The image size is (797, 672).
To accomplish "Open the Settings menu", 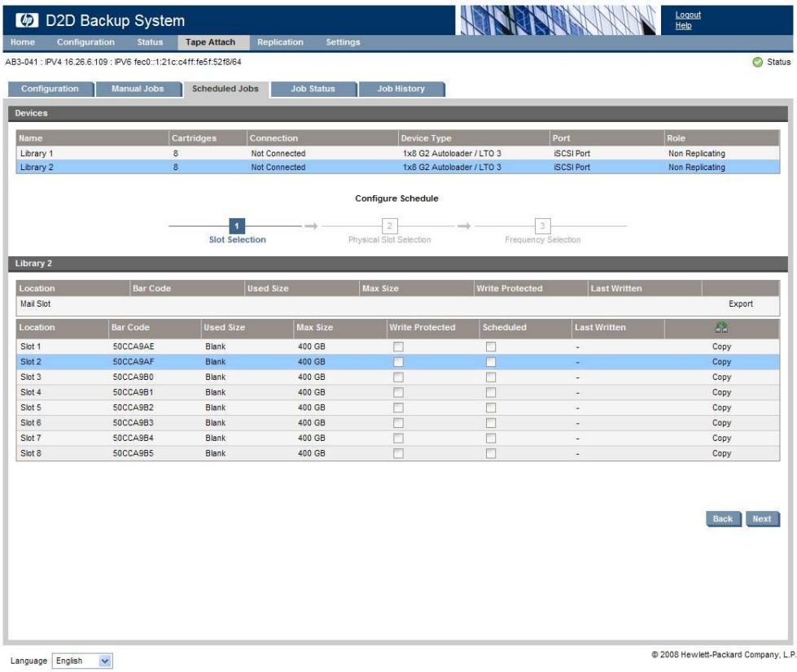I will point(343,42).
